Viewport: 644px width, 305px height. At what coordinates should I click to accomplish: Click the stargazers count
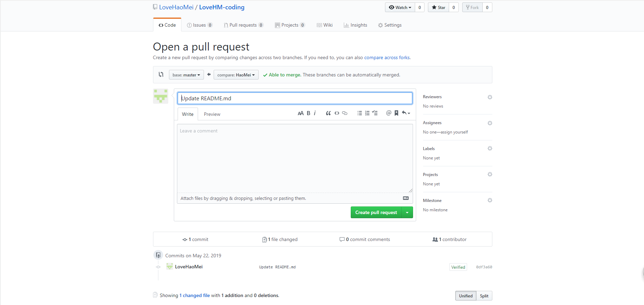[x=454, y=7]
